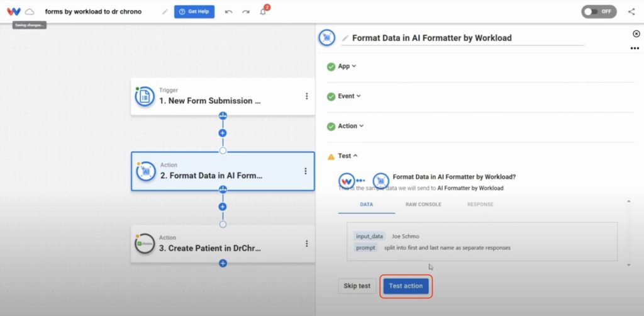The width and height of the screenshot is (644, 316).
Task: Select the New Form Submission trigger step
Action: (x=223, y=96)
